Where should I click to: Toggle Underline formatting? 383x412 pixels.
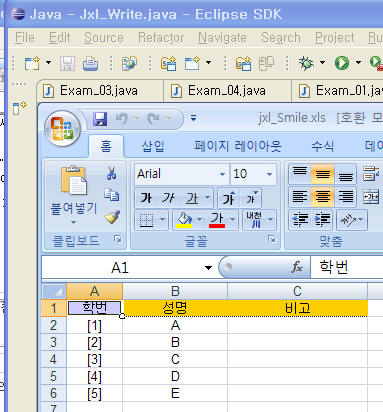(x=192, y=198)
